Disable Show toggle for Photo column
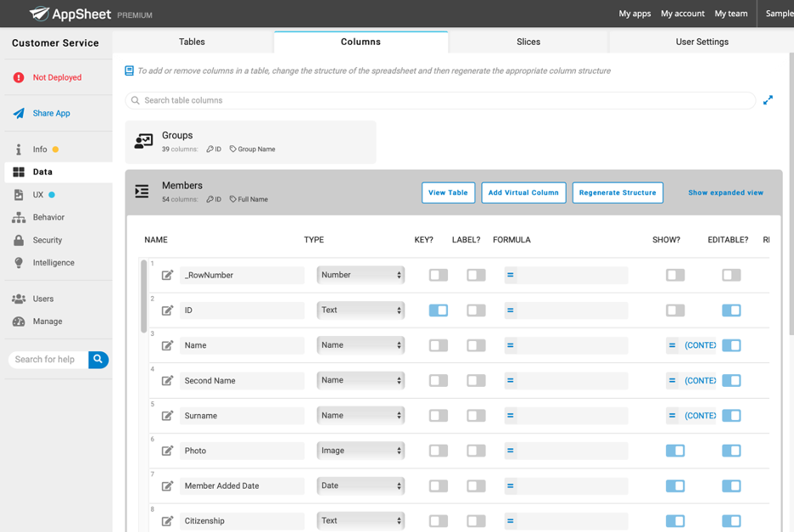This screenshot has width=794, height=532. coord(675,451)
